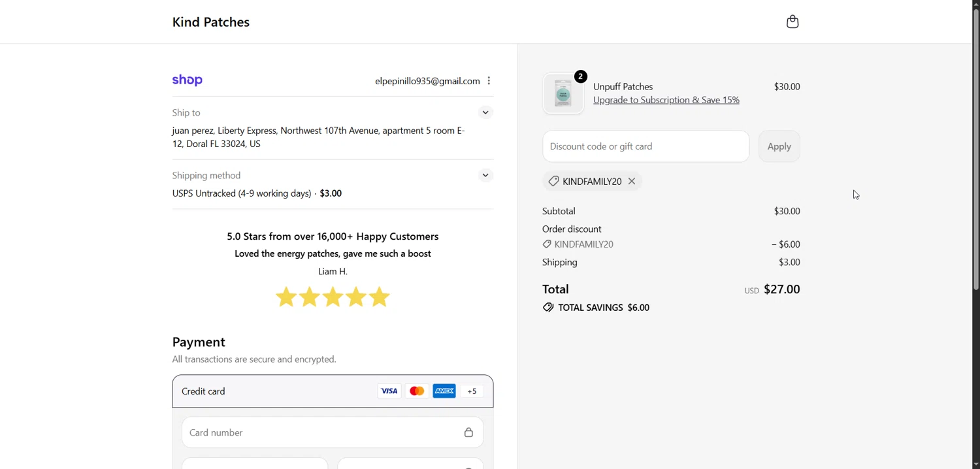Show the +5 additional card types
The height and width of the screenshot is (469, 980).
tap(472, 391)
